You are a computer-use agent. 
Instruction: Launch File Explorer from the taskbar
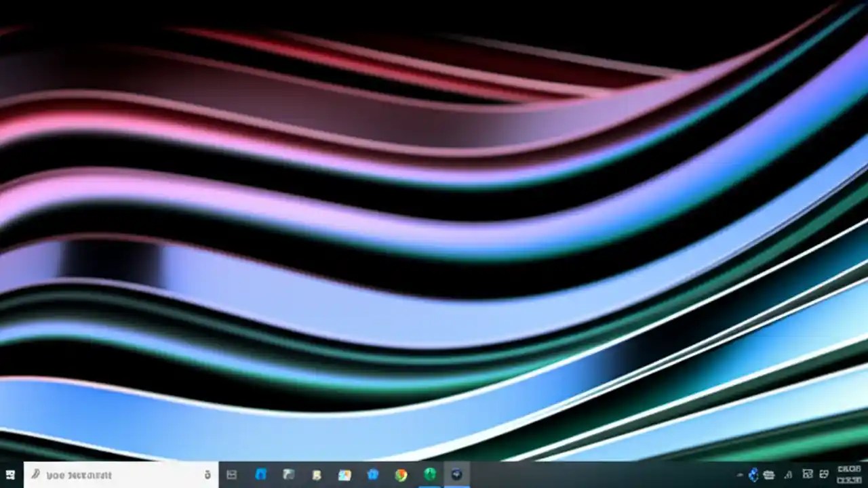[x=288, y=475]
